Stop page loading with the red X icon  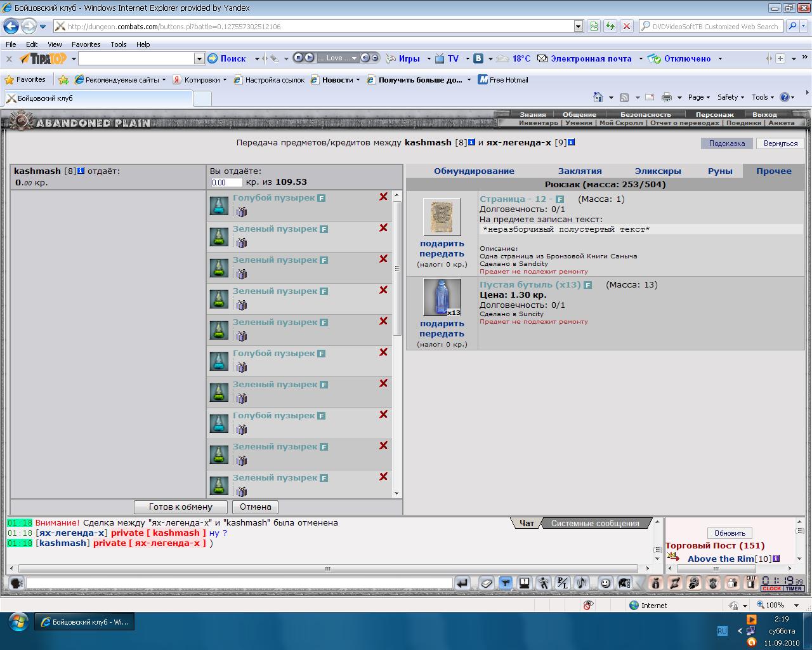pyautogui.click(x=627, y=27)
